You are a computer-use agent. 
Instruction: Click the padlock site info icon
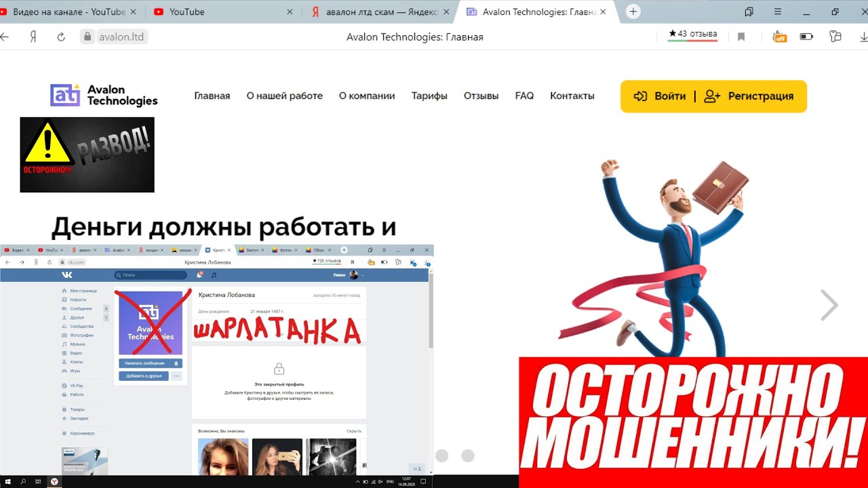[x=87, y=37]
